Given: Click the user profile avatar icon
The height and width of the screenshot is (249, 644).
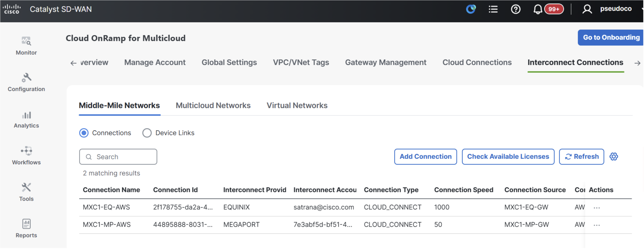Looking at the screenshot, I should (x=587, y=10).
